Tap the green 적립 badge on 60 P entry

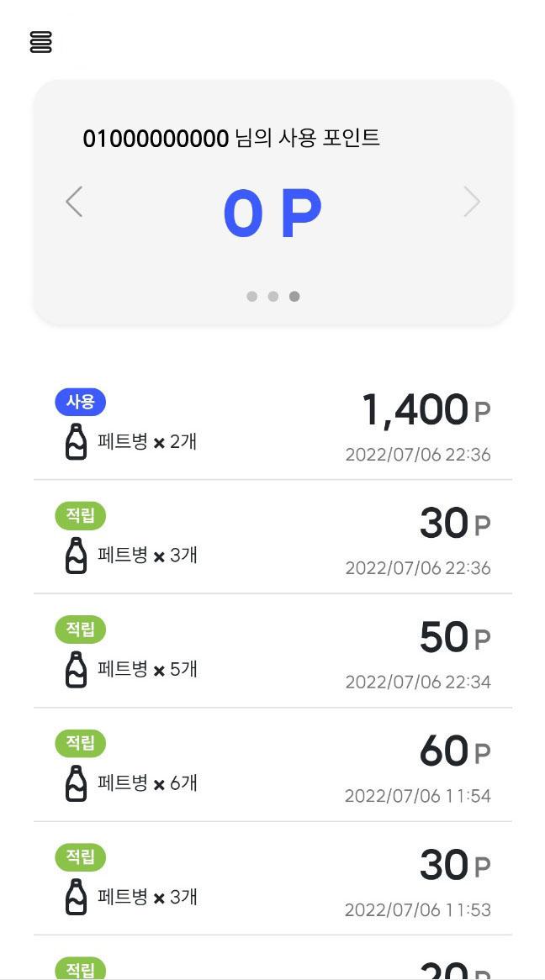pyautogui.click(x=81, y=744)
